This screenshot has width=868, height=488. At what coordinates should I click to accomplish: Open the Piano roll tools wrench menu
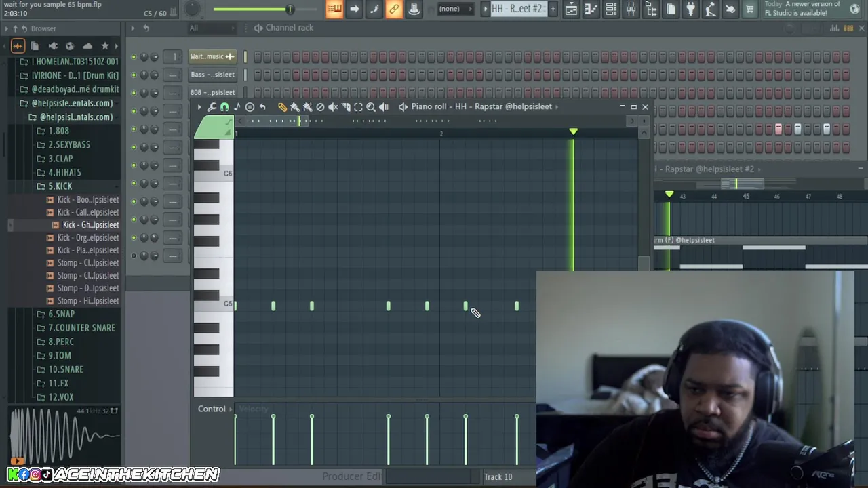tap(212, 107)
